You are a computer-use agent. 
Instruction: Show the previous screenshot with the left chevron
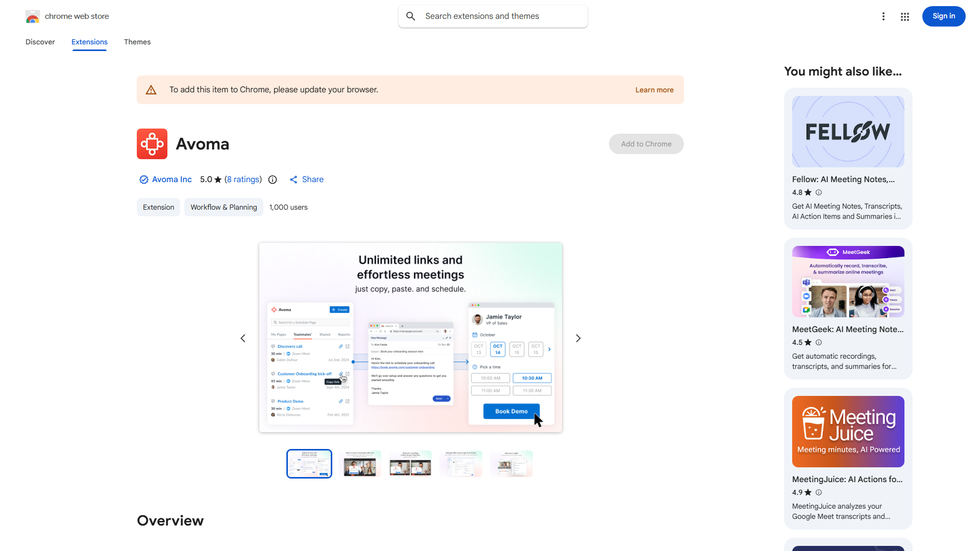tap(243, 338)
